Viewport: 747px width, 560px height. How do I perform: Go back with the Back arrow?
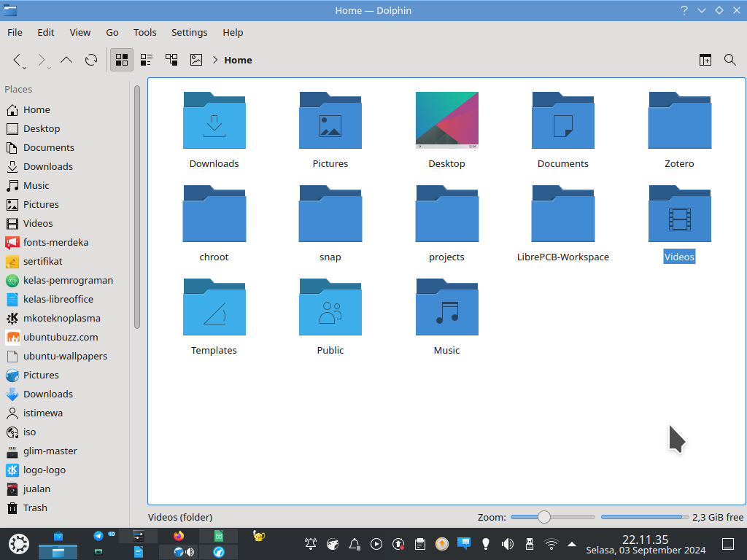[18, 60]
